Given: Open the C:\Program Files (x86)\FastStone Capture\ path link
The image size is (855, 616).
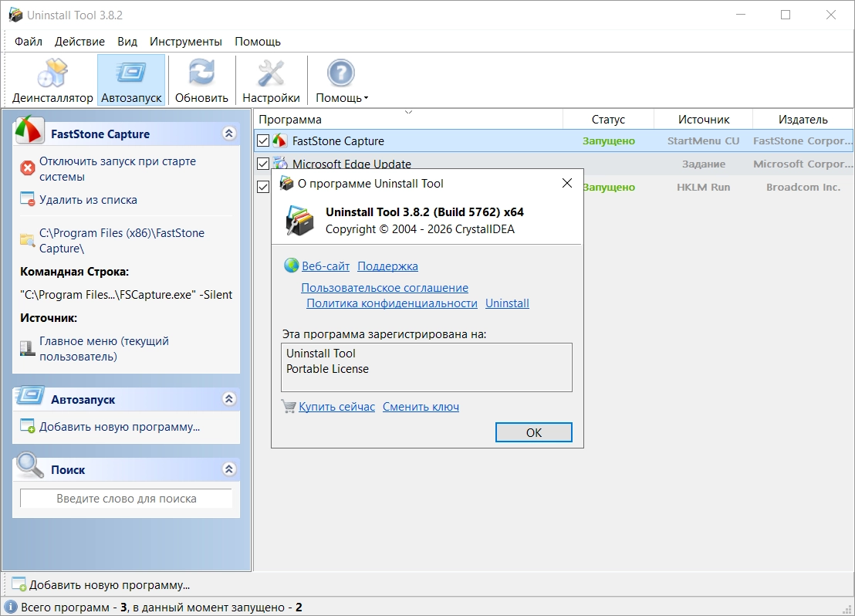Looking at the screenshot, I should click(122, 240).
